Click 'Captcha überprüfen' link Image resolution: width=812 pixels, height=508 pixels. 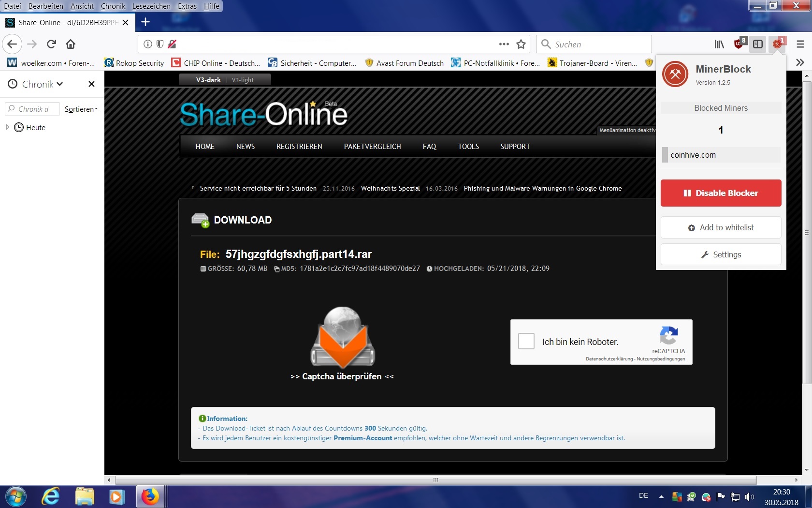(x=342, y=376)
